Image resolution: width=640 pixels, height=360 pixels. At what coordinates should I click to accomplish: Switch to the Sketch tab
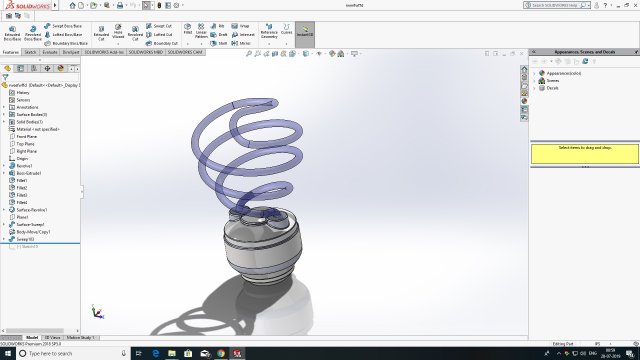(30, 52)
